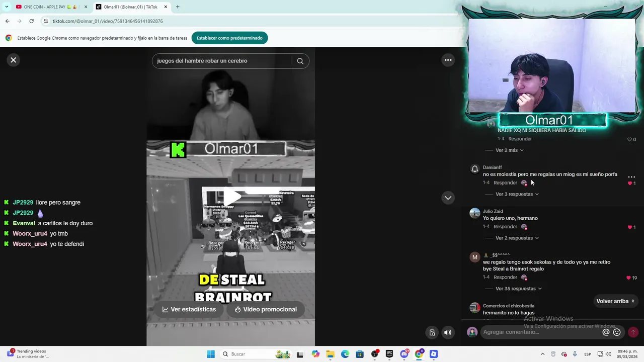Click the taskbar Buscar search box
Screen dimensions: 644x362
257,354
